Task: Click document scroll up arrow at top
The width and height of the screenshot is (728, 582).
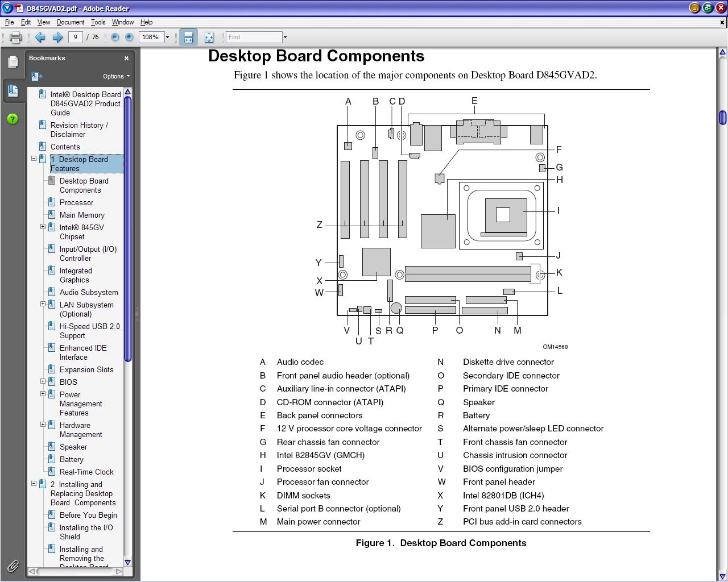Action: point(722,53)
